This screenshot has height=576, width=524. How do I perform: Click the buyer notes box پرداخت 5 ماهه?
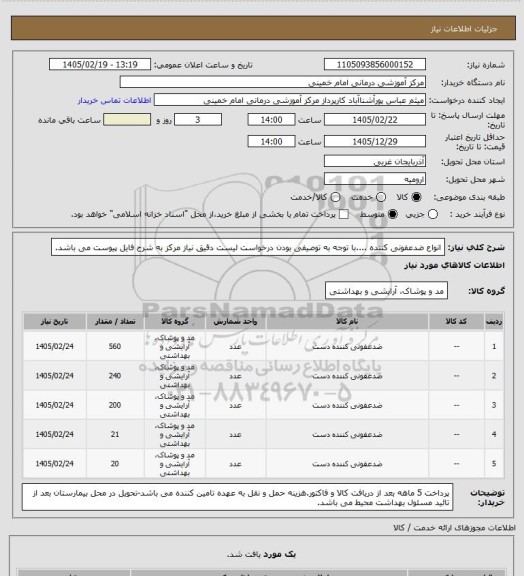(237, 497)
